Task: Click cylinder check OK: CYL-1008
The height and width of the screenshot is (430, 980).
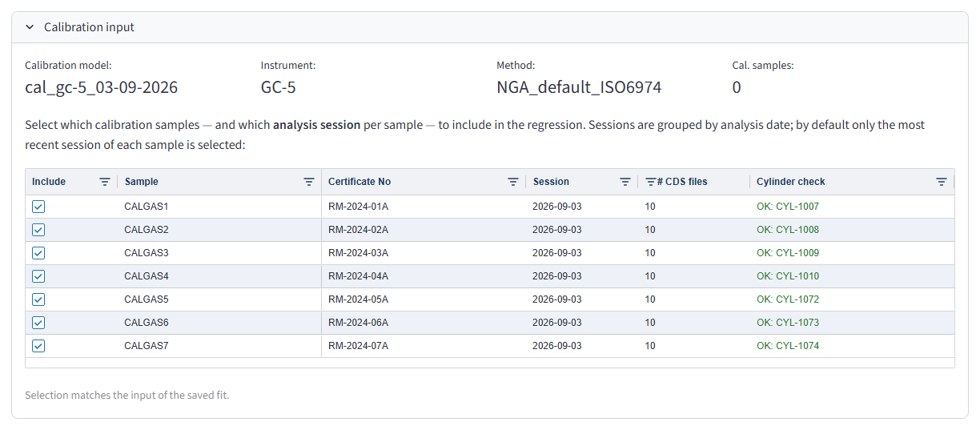Action: (x=788, y=230)
